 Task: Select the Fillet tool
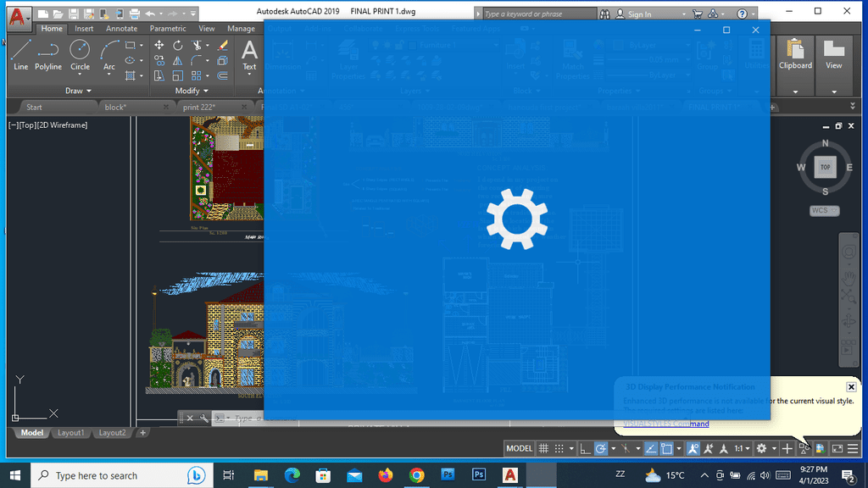(x=197, y=60)
